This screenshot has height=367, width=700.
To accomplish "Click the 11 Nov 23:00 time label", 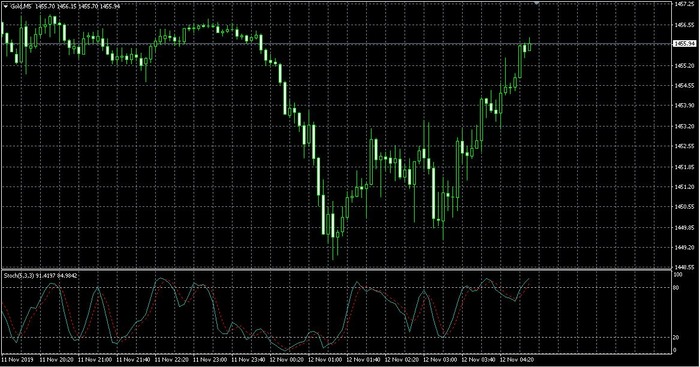I will 210,359.
